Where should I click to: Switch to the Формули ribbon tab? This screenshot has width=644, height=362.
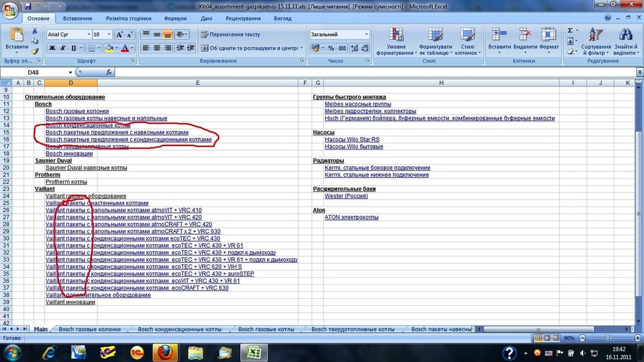tap(175, 19)
